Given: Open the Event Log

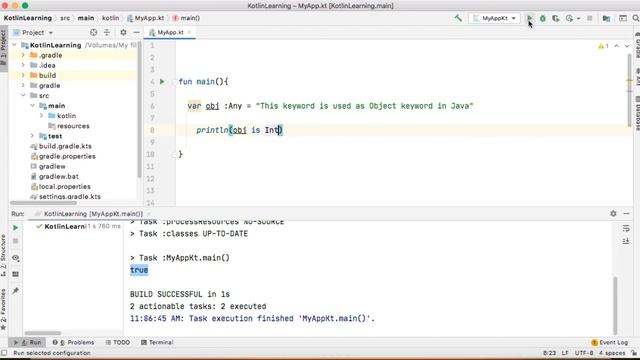Looking at the screenshot, I should point(610,342).
